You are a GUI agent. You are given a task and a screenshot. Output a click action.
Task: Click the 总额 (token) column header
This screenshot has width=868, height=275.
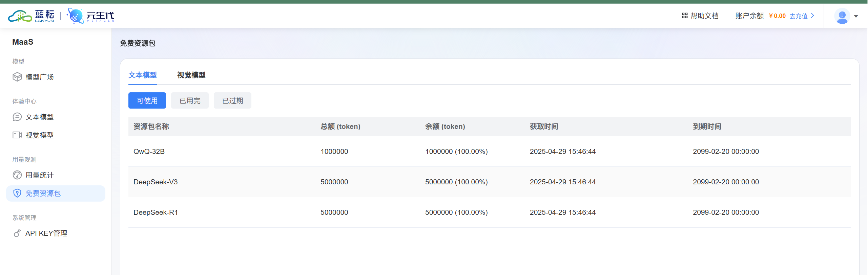point(340,127)
